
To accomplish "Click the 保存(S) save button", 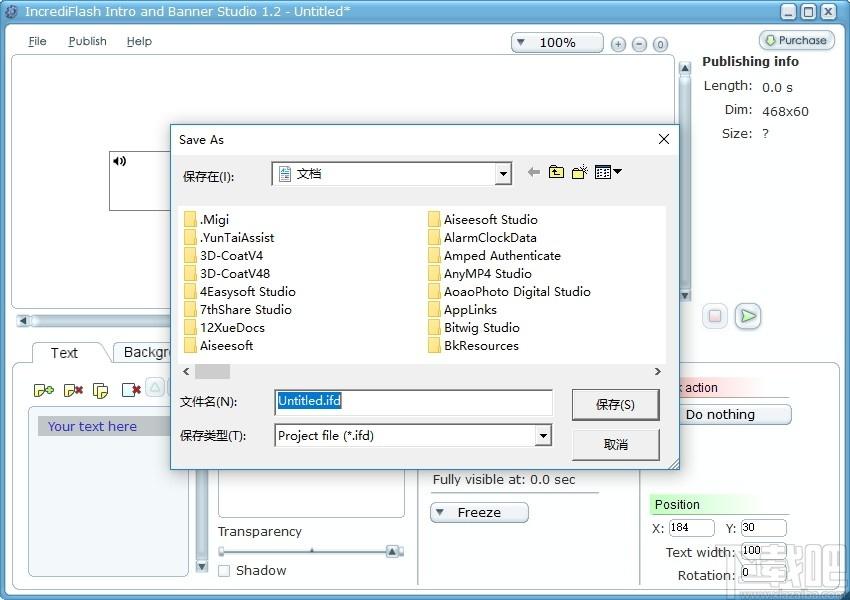I will tap(615, 404).
